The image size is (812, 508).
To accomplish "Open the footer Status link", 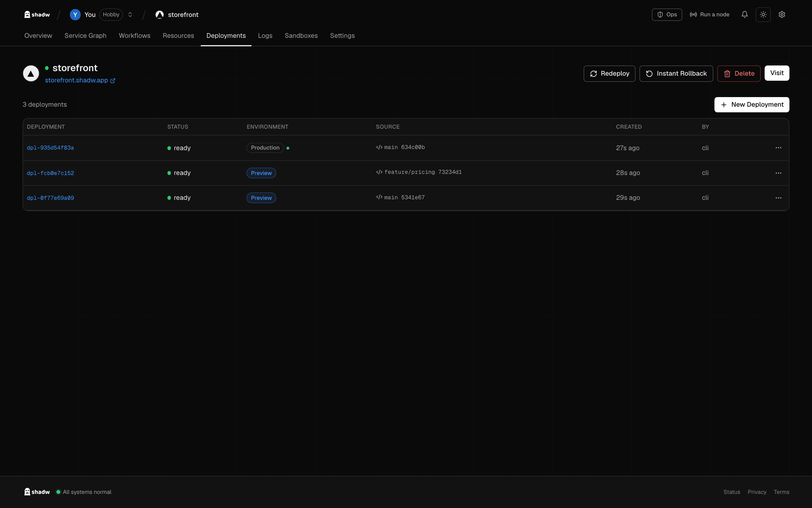I will (731, 492).
